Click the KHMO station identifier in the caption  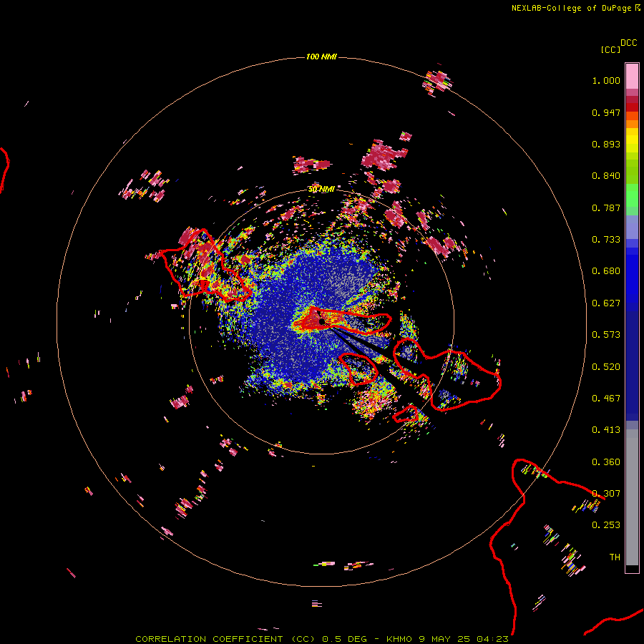tap(399, 639)
